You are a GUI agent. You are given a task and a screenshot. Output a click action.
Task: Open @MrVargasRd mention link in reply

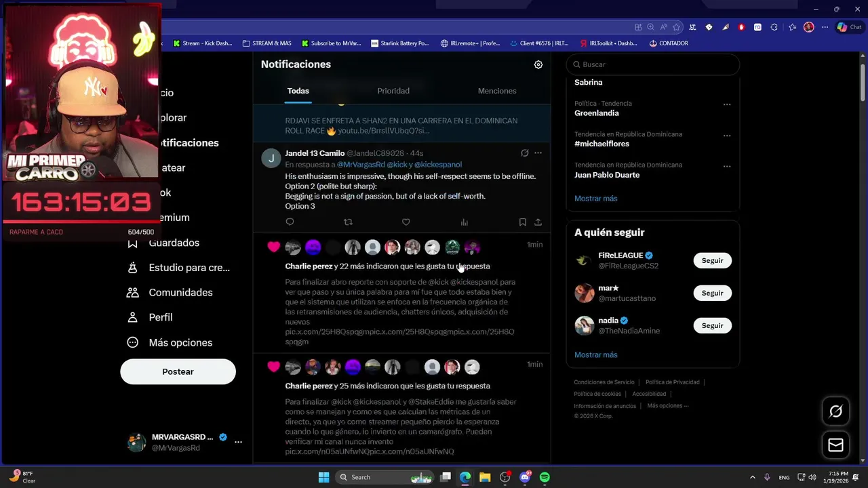point(361,165)
